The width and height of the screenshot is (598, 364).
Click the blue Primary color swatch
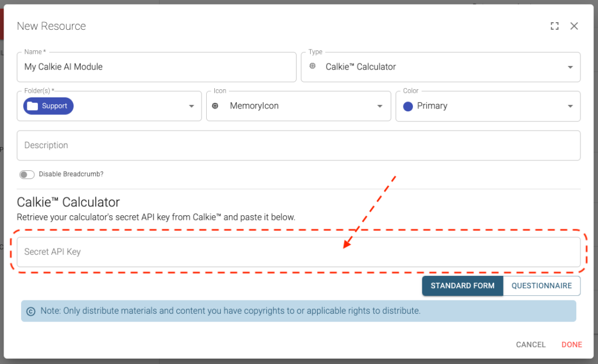tap(408, 106)
